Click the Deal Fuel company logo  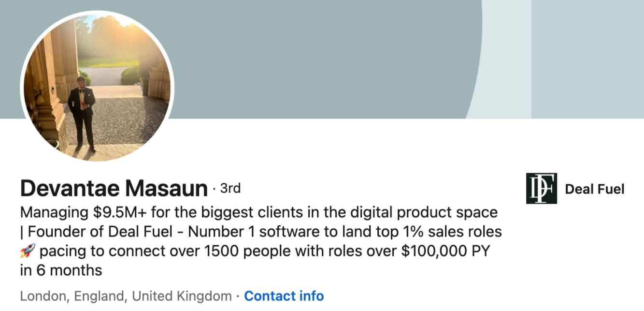[541, 189]
